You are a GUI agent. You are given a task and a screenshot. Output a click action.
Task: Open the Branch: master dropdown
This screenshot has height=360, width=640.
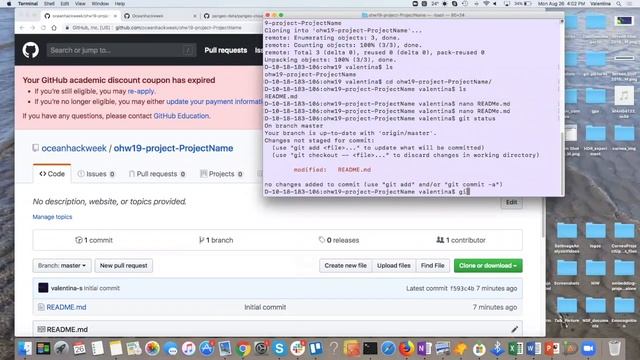coord(62,265)
